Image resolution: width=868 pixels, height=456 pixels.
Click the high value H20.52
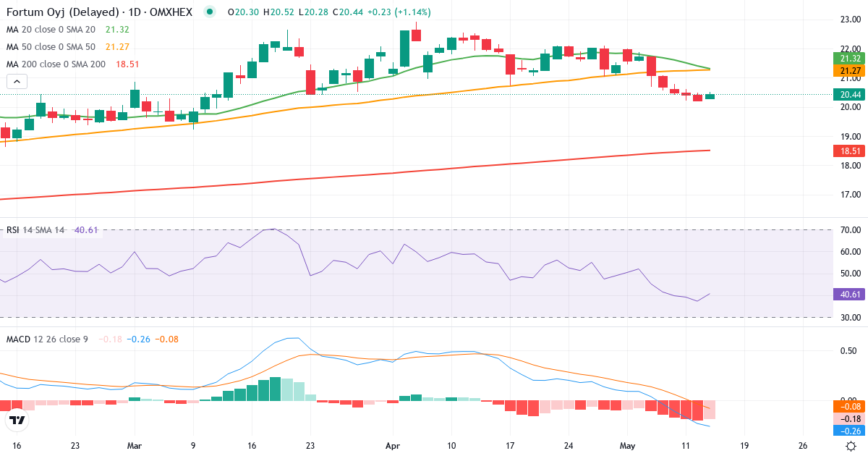coord(279,12)
